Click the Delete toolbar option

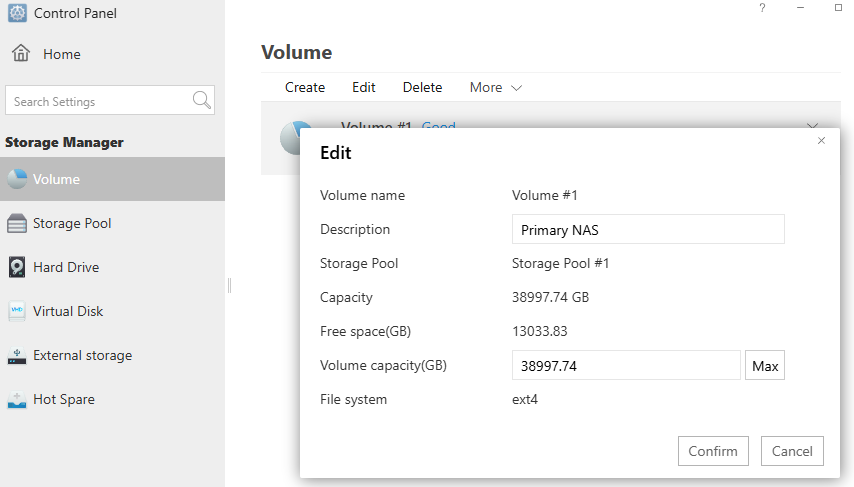coord(422,88)
